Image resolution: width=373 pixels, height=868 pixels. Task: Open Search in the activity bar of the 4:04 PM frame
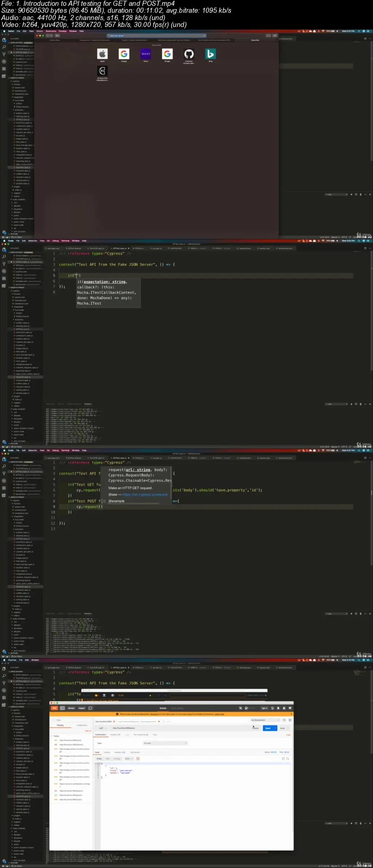point(4,257)
